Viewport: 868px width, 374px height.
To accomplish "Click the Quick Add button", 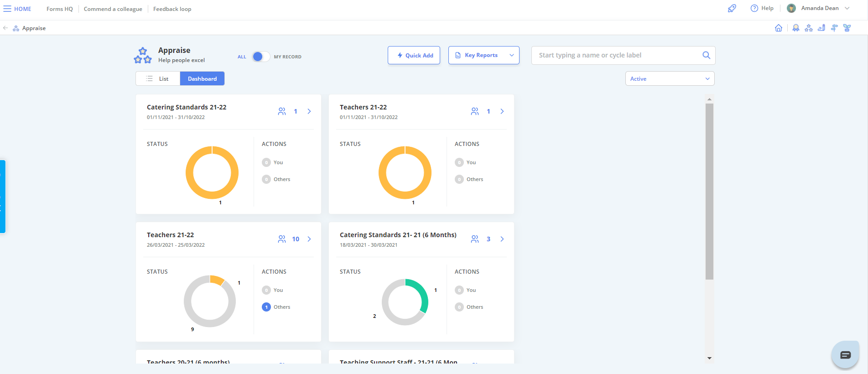I will (414, 55).
